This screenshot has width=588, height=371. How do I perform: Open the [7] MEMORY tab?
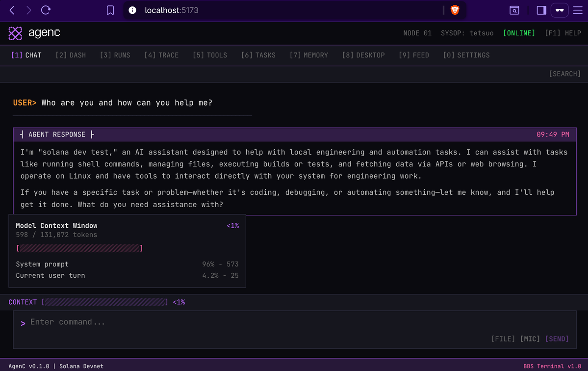[x=309, y=55]
